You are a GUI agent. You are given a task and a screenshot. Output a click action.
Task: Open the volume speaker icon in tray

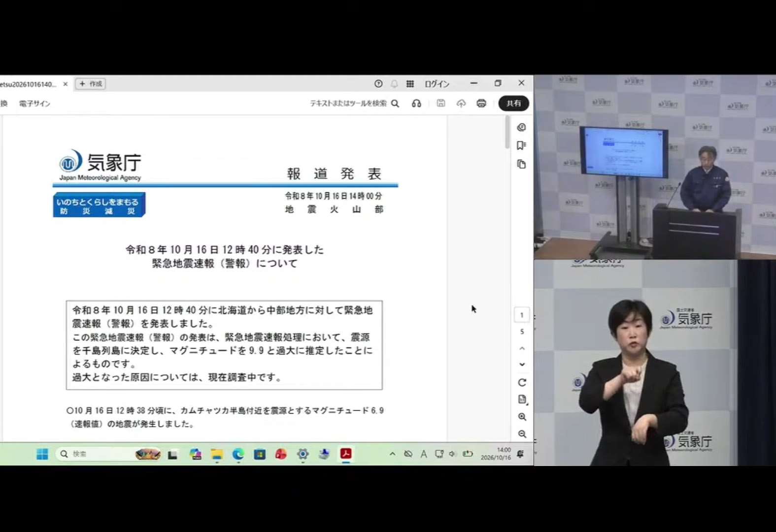tap(452, 454)
